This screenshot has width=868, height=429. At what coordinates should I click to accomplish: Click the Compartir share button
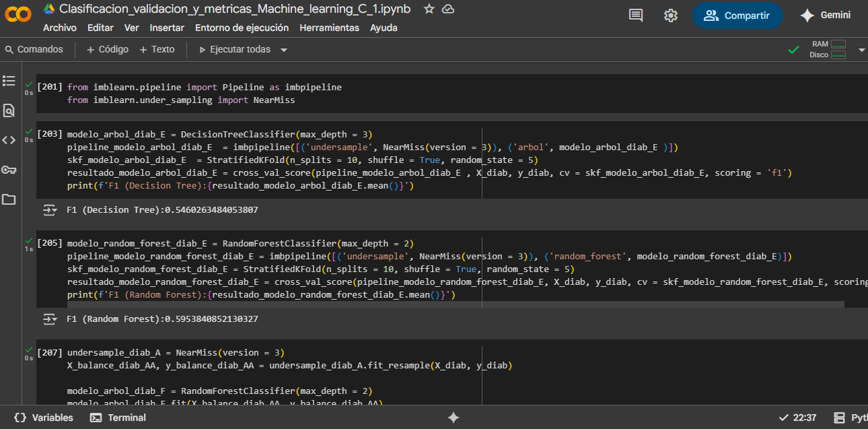(x=737, y=15)
